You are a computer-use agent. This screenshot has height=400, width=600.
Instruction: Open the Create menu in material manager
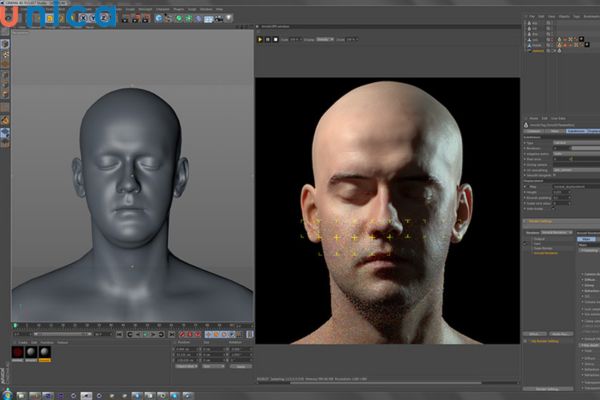(21, 340)
